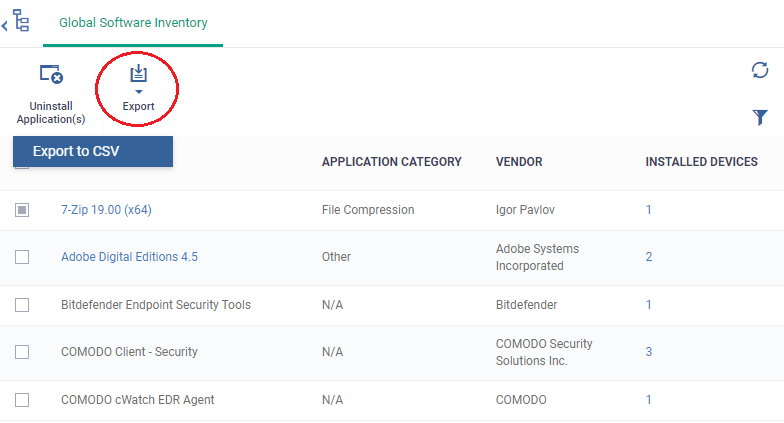Click installed devices count for cWatch EDR Agent
The image size is (784, 423).
(648, 400)
